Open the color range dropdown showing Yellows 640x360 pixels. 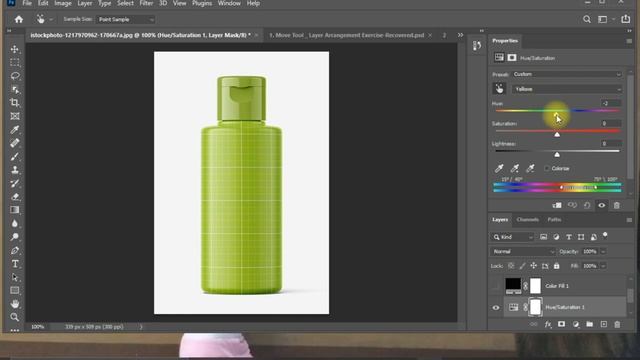point(567,89)
